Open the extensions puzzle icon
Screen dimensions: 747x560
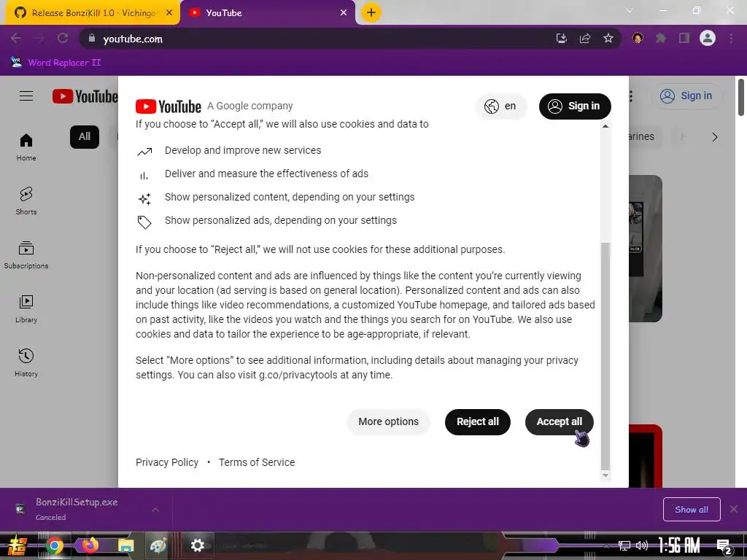(x=661, y=38)
